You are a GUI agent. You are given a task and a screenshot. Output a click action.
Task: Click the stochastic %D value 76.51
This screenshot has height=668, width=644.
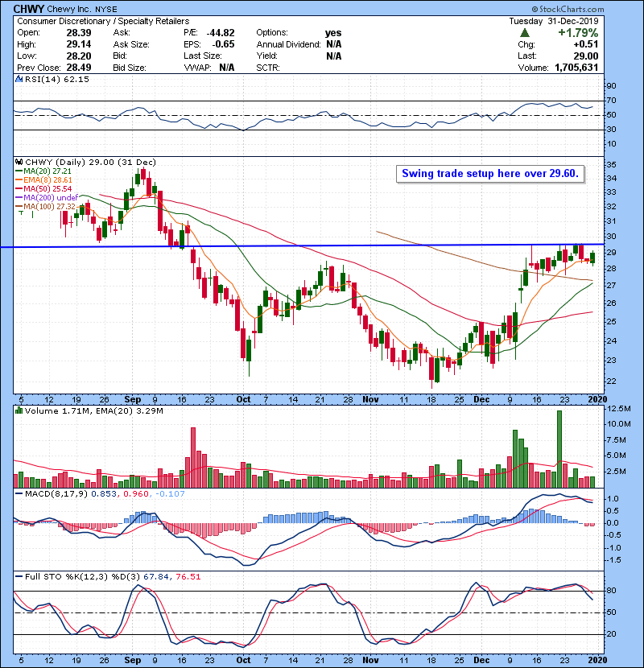(x=188, y=577)
